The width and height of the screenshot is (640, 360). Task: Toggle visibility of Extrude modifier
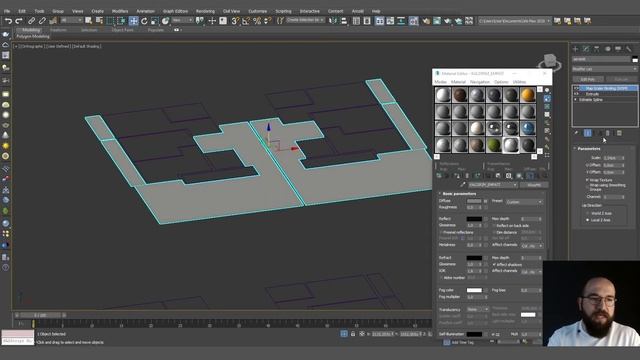point(577,94)
